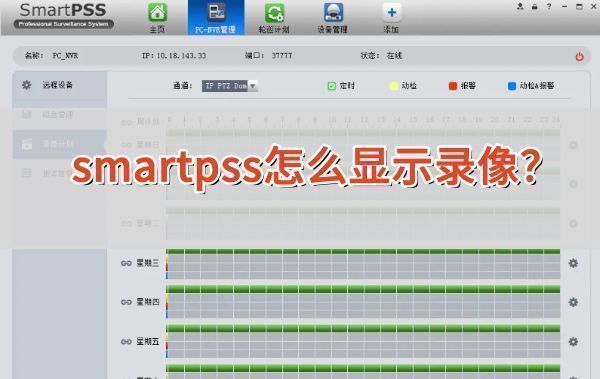Click the 添加 add-module plus icon

point(391,13)
